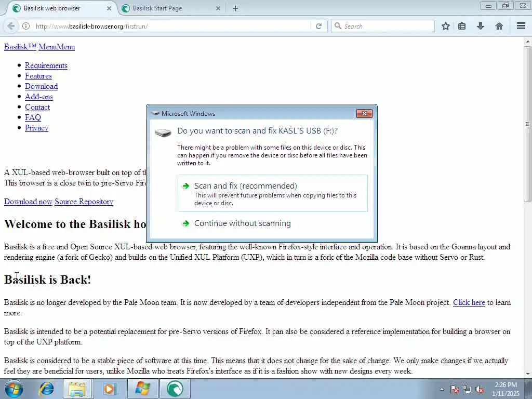532x399 pixels.
Task: Select Basilisk browser taskbar icon
Action: (x=175, y=389)
